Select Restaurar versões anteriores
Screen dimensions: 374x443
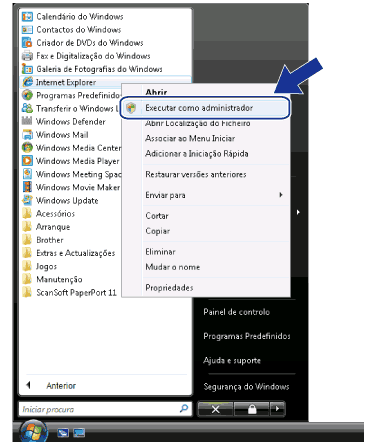click(196, 174)
